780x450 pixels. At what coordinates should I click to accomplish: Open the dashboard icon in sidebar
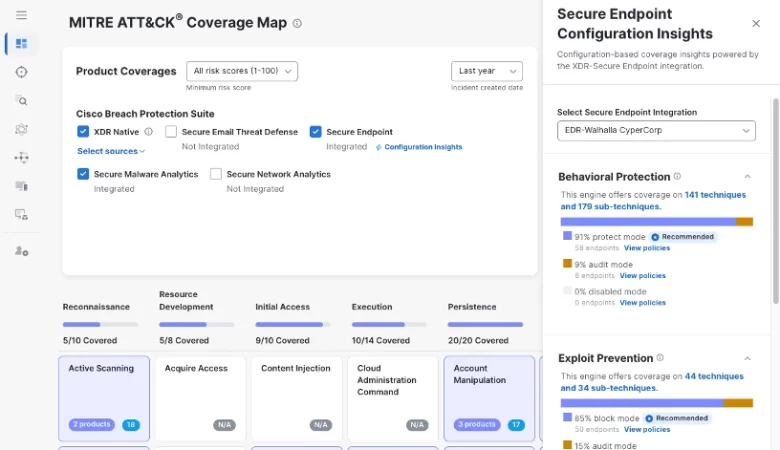click(21, 44)
